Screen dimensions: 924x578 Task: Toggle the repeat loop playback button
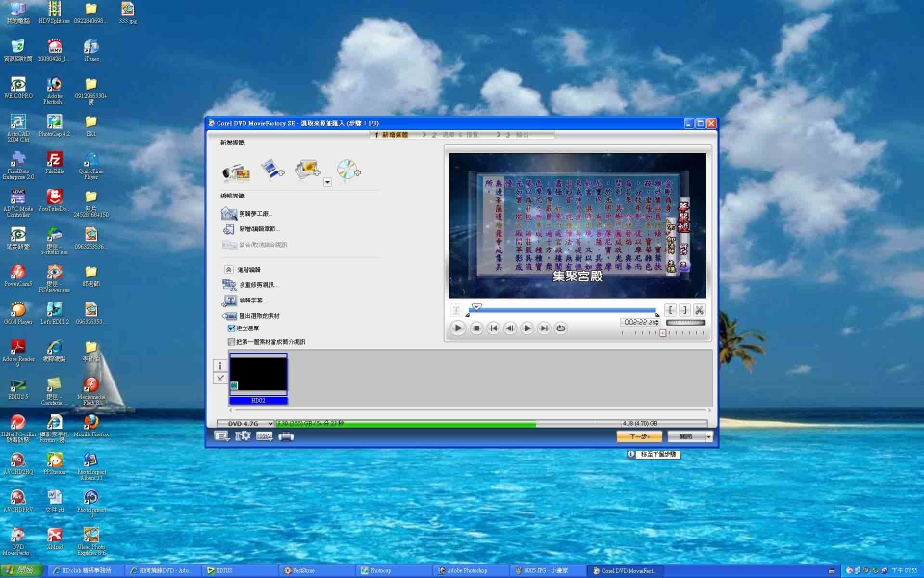pos(561,328)
